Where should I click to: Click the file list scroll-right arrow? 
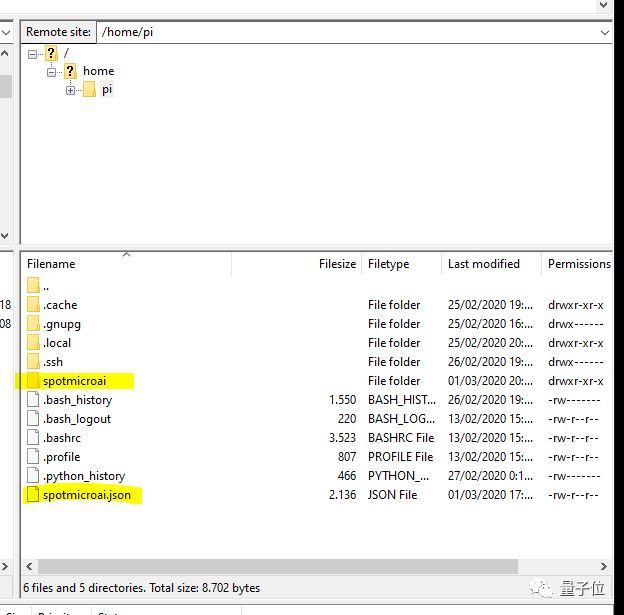pyautogui.click(x=604, y=566)
